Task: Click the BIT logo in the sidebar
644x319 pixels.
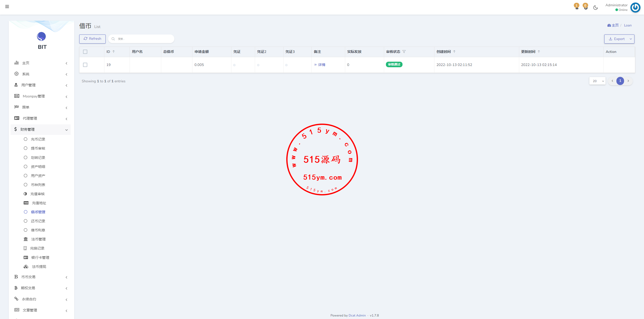Action: coord(42,37)
